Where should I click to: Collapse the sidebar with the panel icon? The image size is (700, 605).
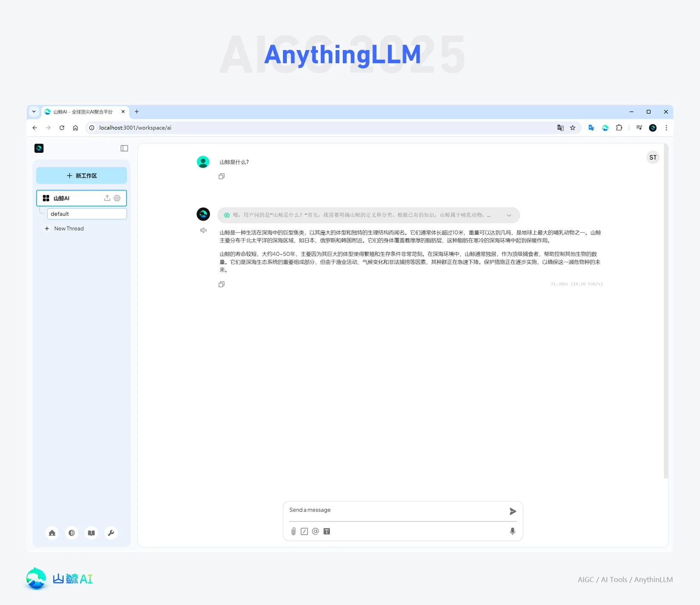point(124,148)
